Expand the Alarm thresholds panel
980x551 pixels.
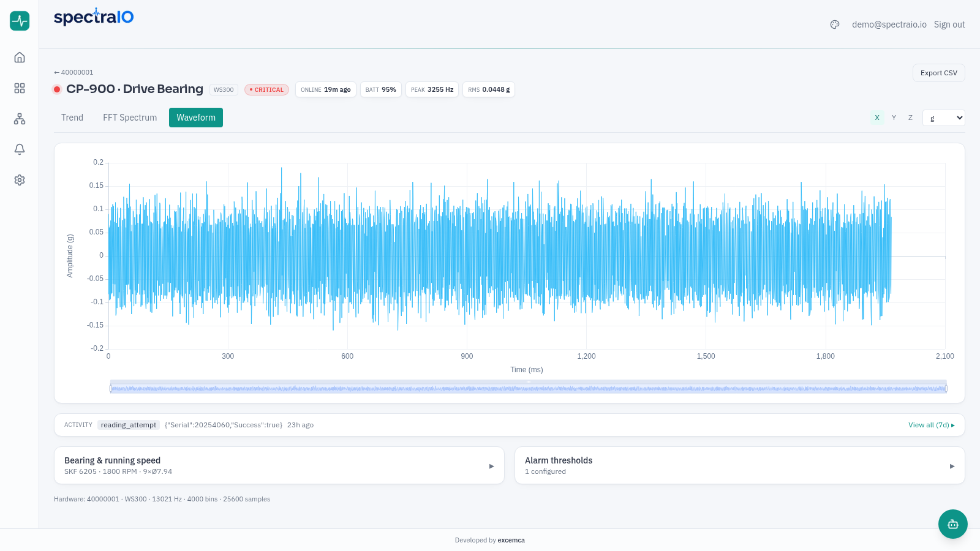coord(740,465)
